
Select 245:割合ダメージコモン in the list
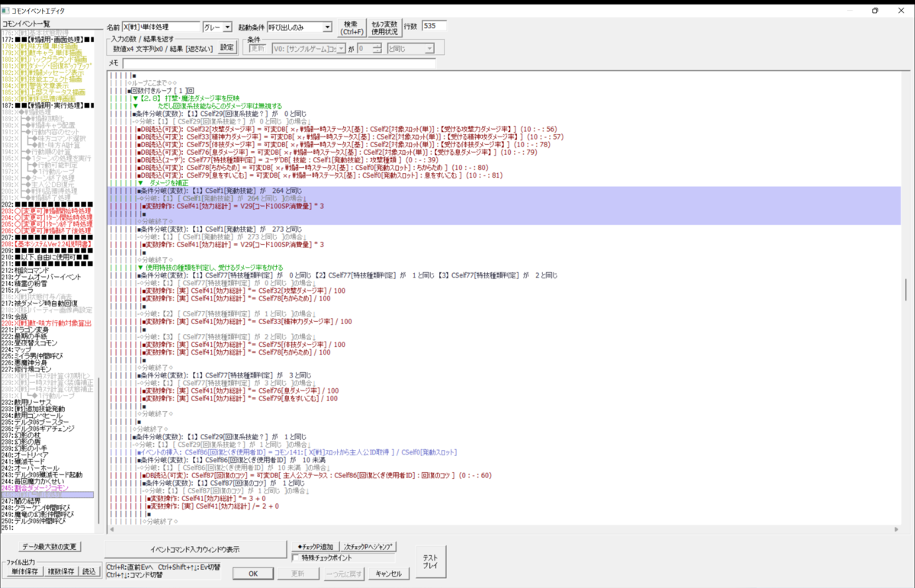[x=35, y=488]
